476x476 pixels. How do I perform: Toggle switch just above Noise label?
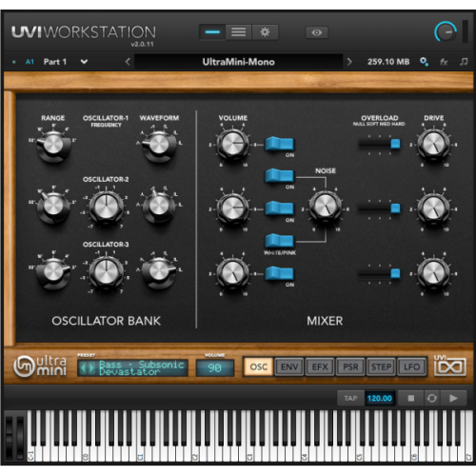[x=280, y=176]
